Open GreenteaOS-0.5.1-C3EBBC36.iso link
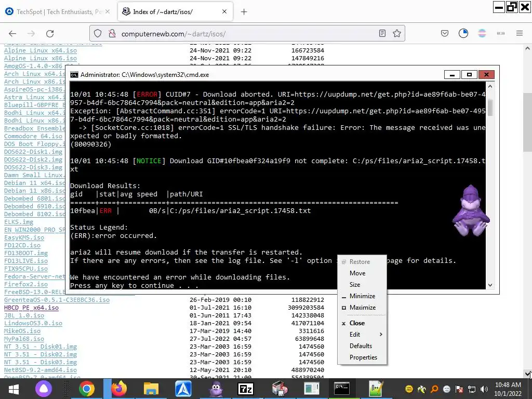532x399 pixels. 57,300
